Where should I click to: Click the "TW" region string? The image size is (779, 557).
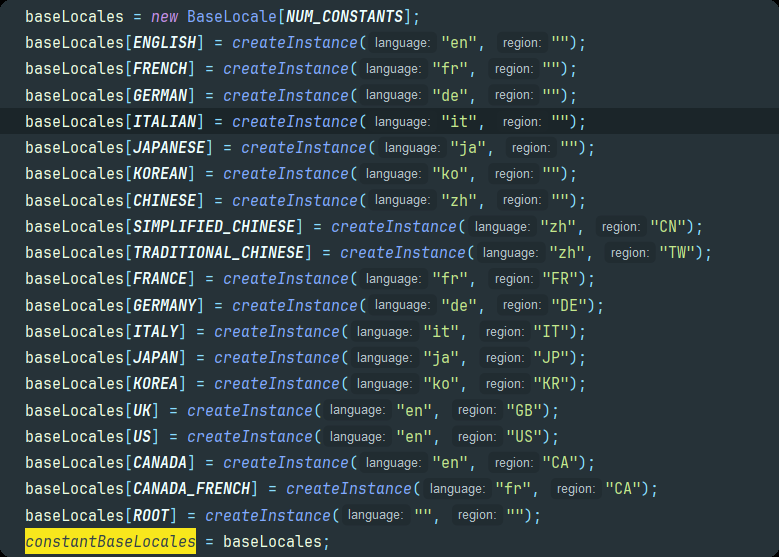point(677,252)
